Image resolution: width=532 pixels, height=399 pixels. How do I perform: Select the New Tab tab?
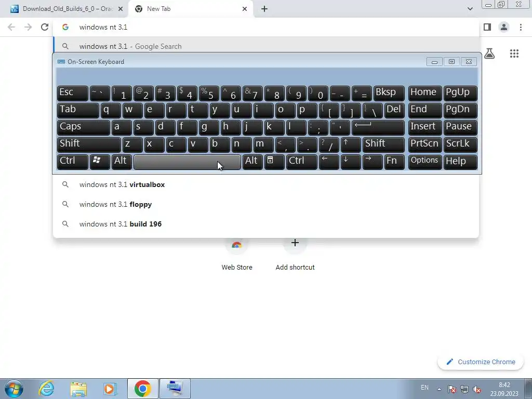190,9
